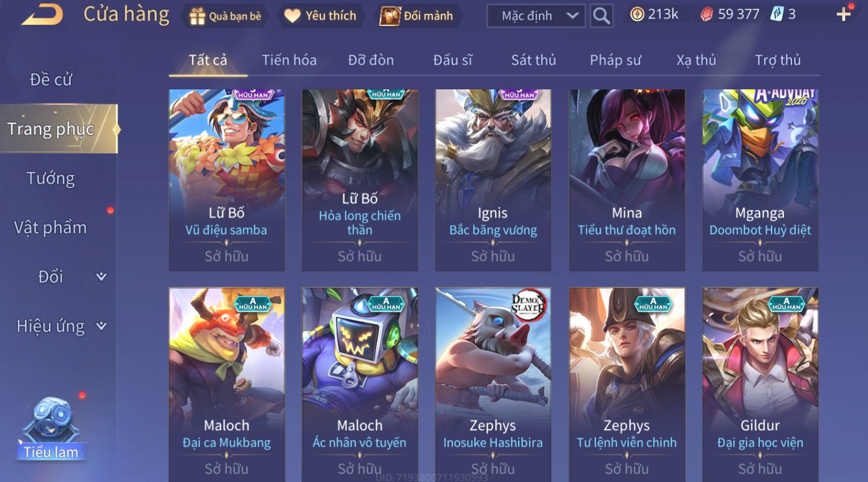This screenshot has width=868, height=482.
Task: Switch to the Tiến hóa tab
Action: click(x=289, y=60)
